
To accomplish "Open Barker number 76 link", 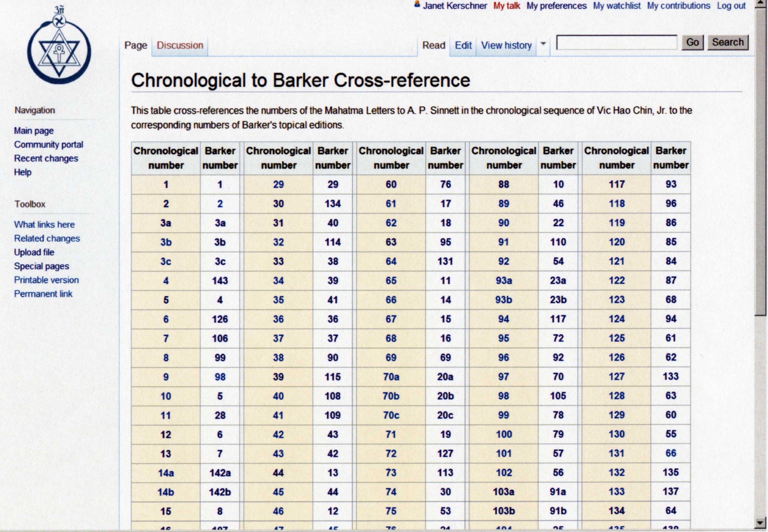I will point(445,184).
